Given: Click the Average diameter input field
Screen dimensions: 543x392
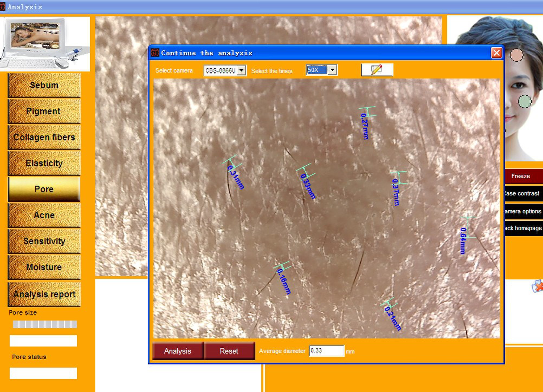Looking at the screenshot, I should tap(327, 351).
